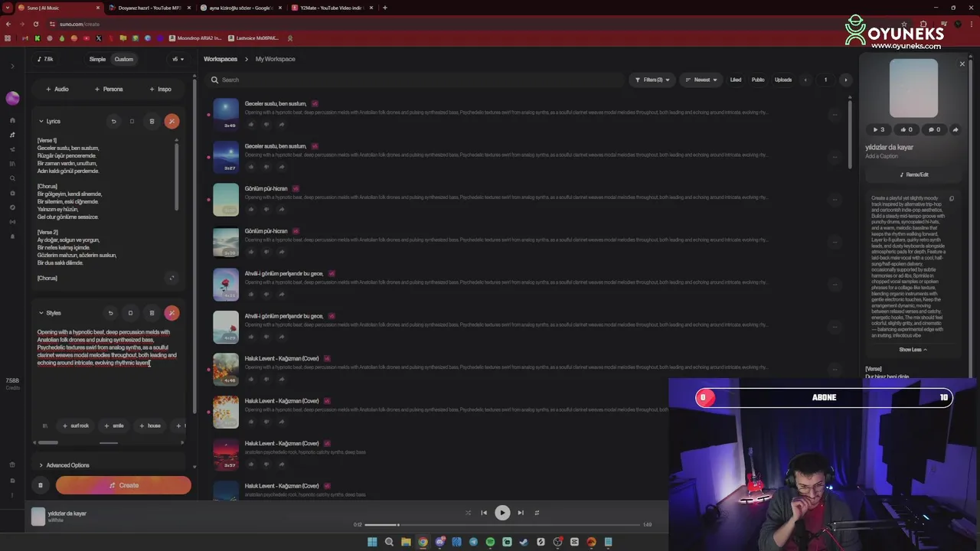980x551 pixels.
Task: Open the v6 model version dropdown
Action: coord(178,59)
